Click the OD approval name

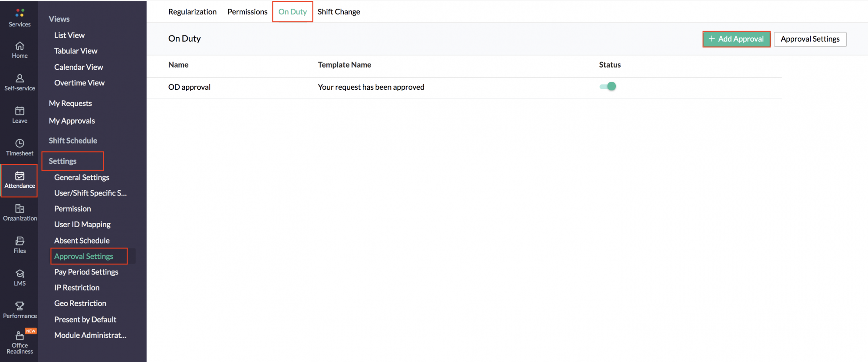[189, 87]
